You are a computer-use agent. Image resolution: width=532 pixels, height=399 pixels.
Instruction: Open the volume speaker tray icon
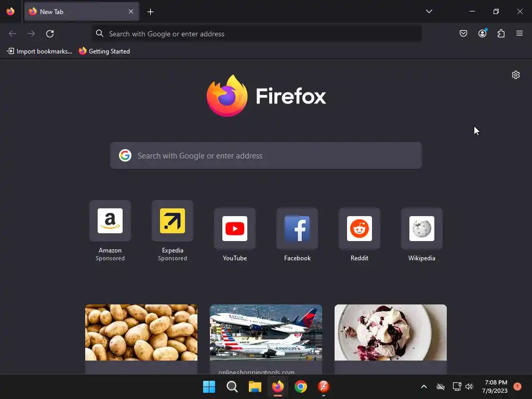click(x=469, y=387)
